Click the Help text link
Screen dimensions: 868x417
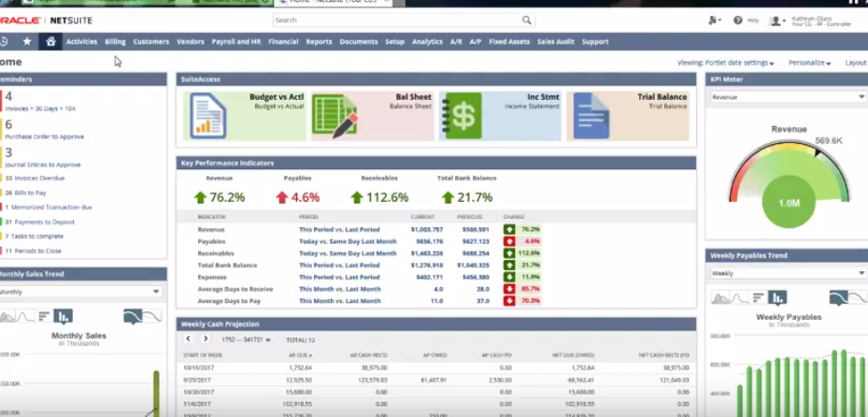tap(753, 20)
